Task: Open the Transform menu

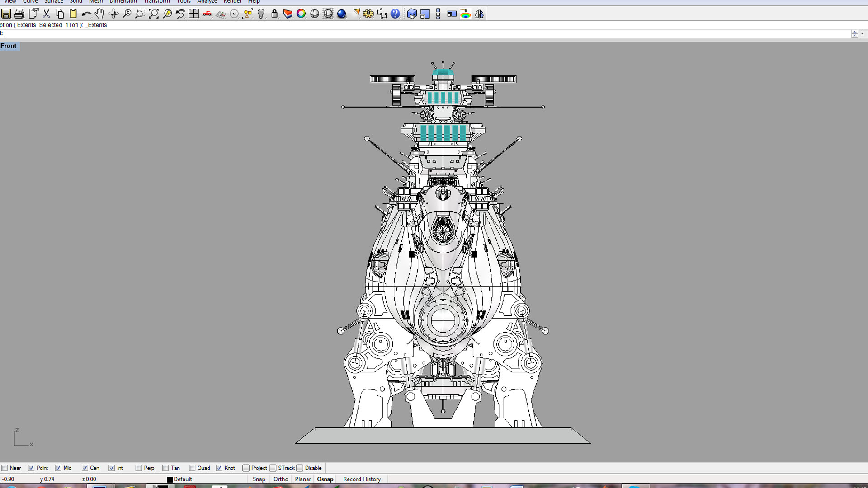Action: pos(157,2)
